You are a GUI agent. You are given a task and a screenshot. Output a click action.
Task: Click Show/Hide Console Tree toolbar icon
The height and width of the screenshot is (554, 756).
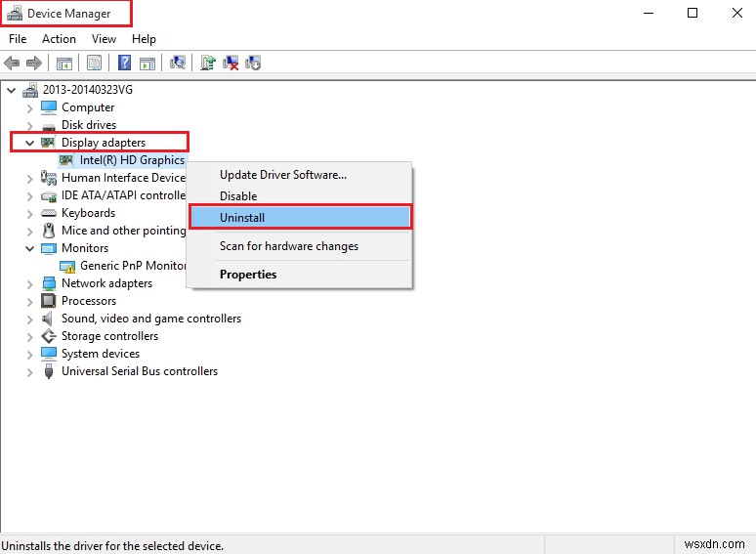coord(64,64)
